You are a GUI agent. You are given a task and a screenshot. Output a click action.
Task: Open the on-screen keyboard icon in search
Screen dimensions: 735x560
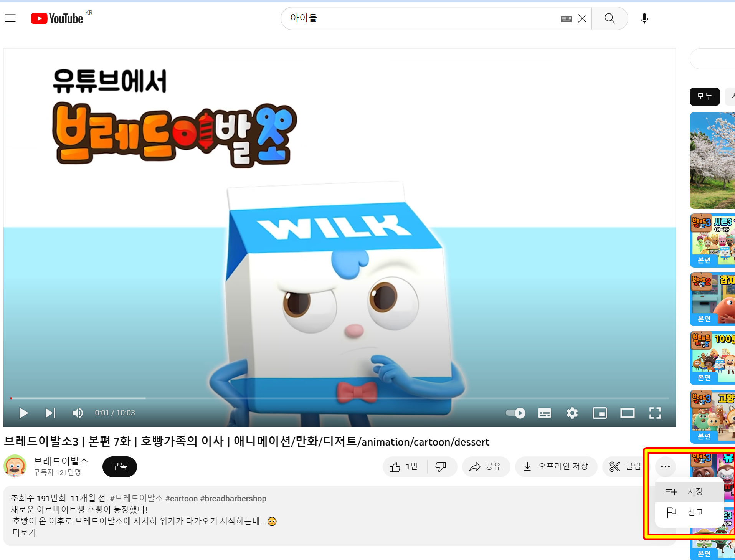566,19
